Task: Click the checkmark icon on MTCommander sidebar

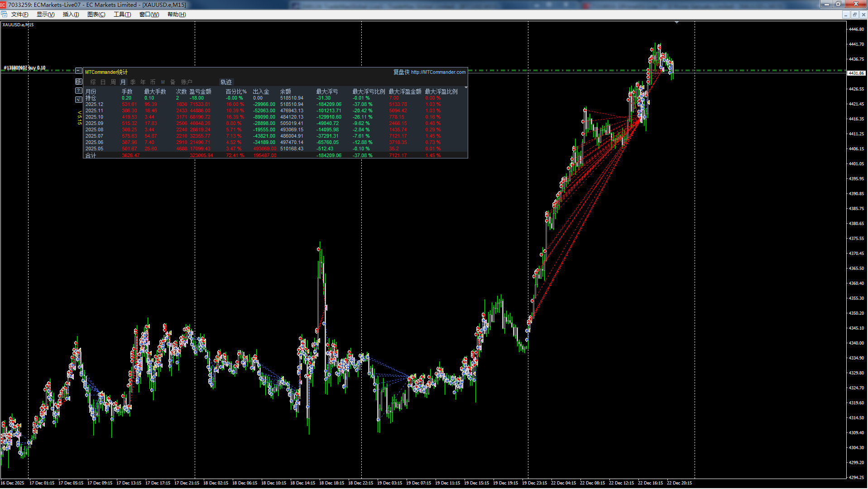Action: point(78,100)
